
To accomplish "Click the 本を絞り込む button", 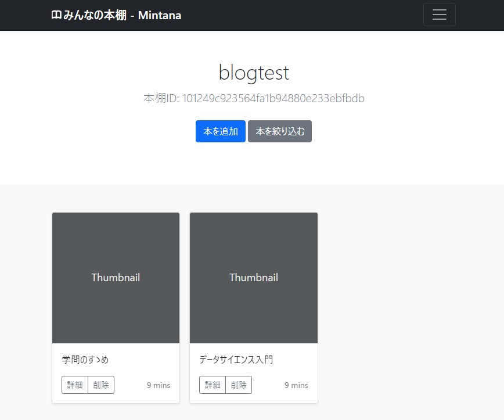I will coord(280,131).
